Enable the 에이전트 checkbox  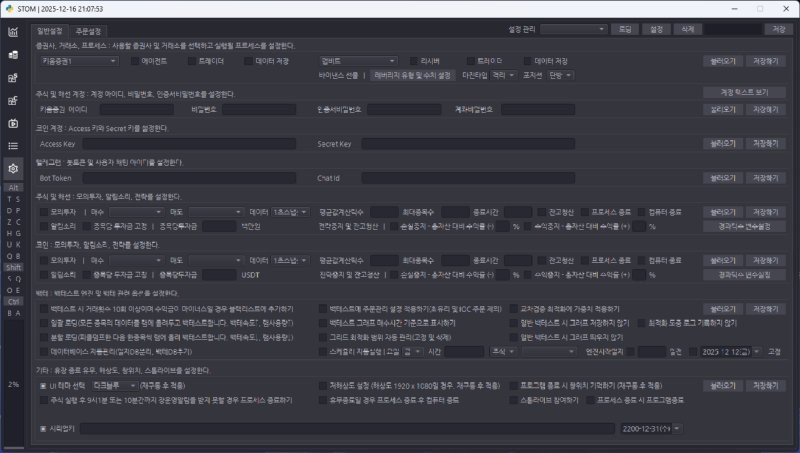[134, 61]
